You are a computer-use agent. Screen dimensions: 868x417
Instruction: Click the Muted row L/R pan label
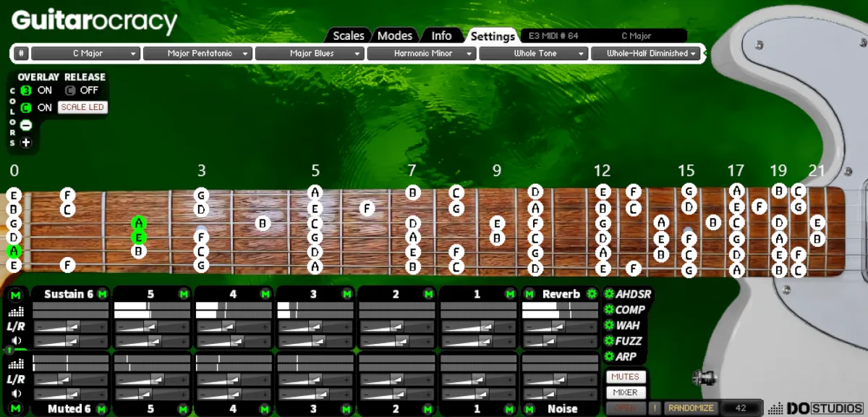pos(16,379)
